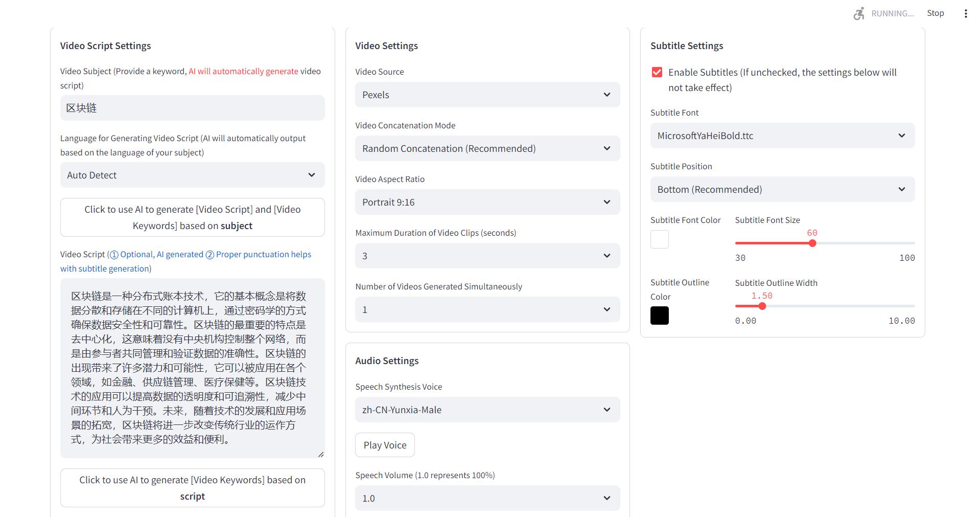Open the white Subtitle Font Color swatch
The height and width of the screenshot is (517, 980).
pyautogui.click(x=659, y=239)
